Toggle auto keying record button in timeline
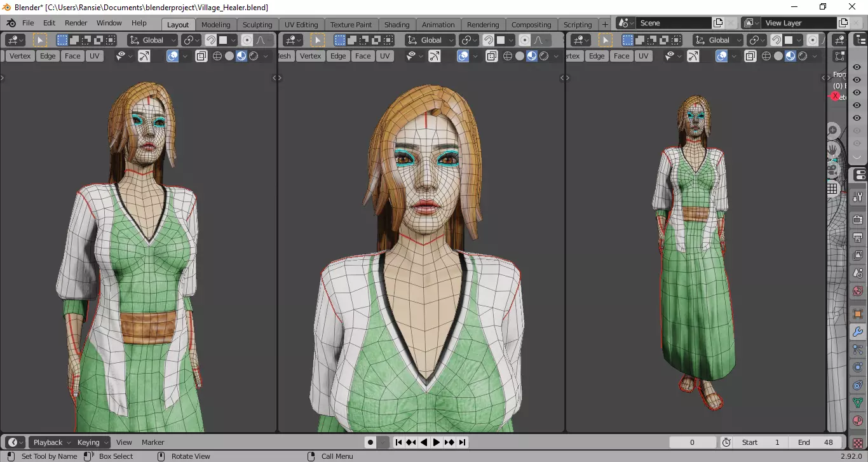The image size is (868, 462). [370, 442]
